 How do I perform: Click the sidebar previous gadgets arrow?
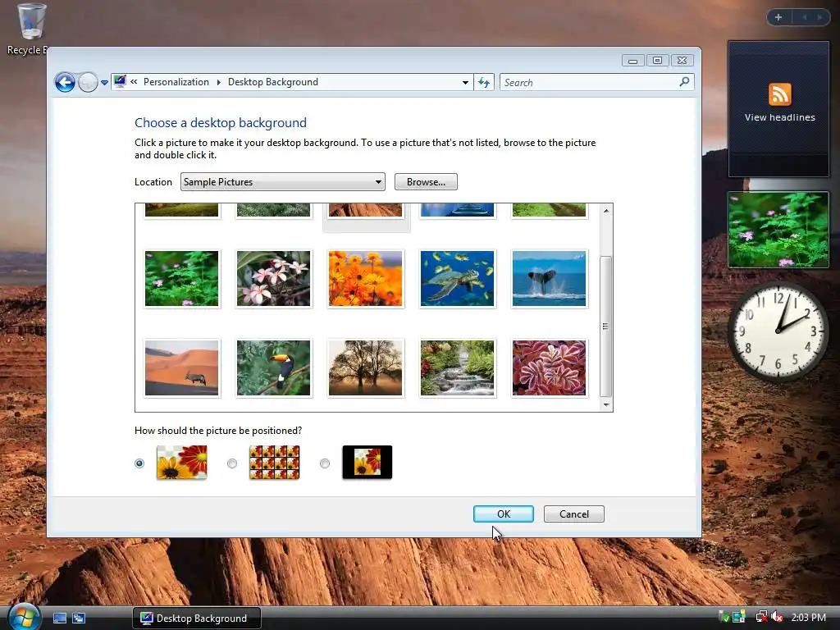[x=804, y=17]
